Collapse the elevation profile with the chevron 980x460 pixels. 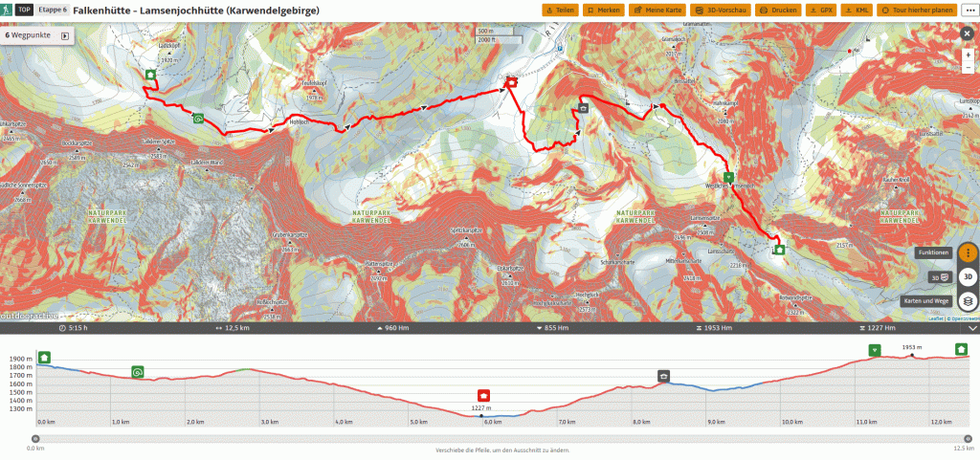pyautogui.click(x=972, y=328)
